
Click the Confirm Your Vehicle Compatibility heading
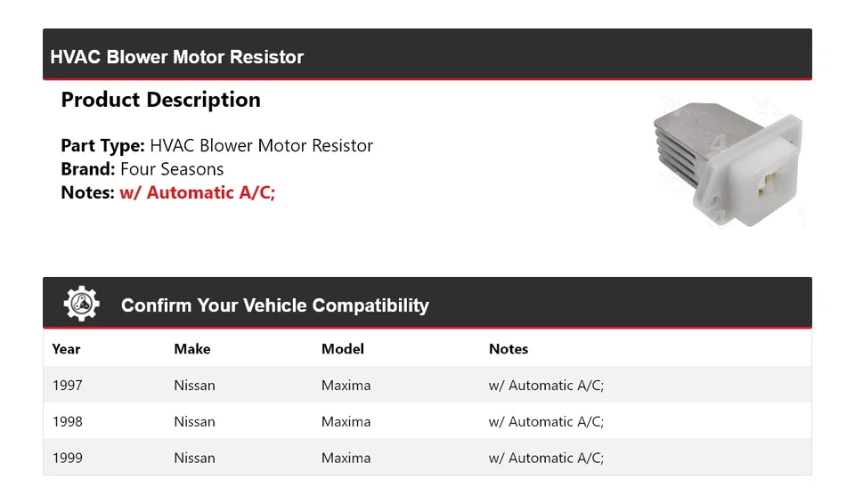274,305
